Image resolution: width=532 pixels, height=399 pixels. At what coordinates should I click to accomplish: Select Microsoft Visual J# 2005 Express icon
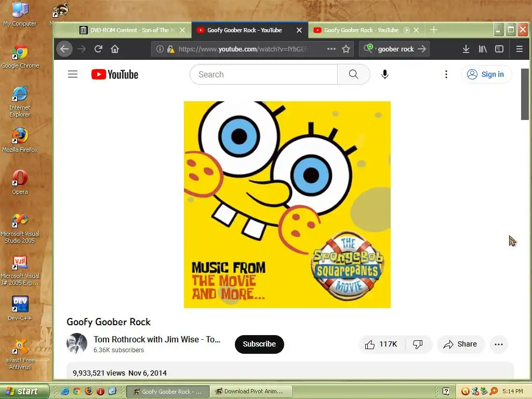click(x=20, y=270)
